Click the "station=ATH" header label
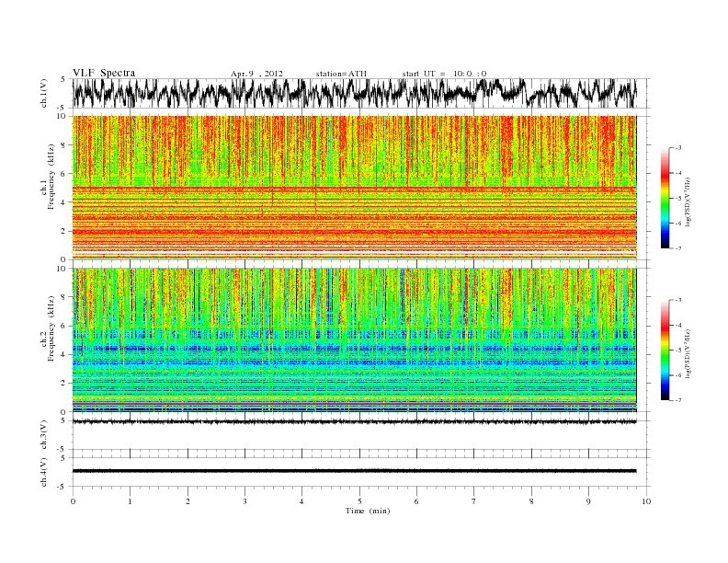Viewport: 728px width, 563px height. 341,74
